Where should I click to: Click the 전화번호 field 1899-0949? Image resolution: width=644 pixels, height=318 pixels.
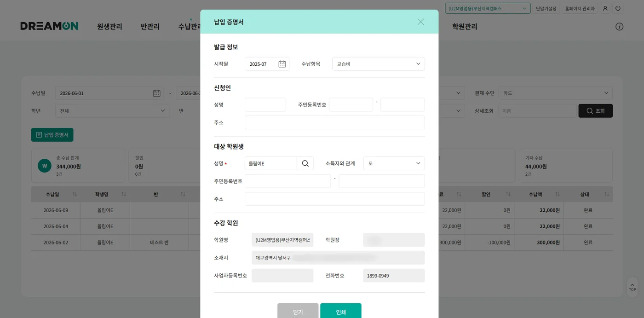coord(394,276)
